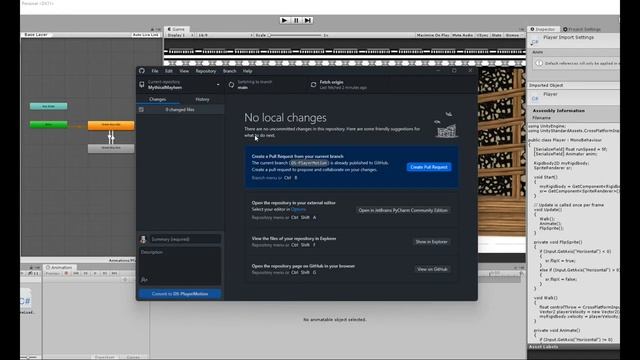This screenshot has width=640, height=360.
Task: Toggle Auto Live Link in Animator
Action: (x=146, y=35)
